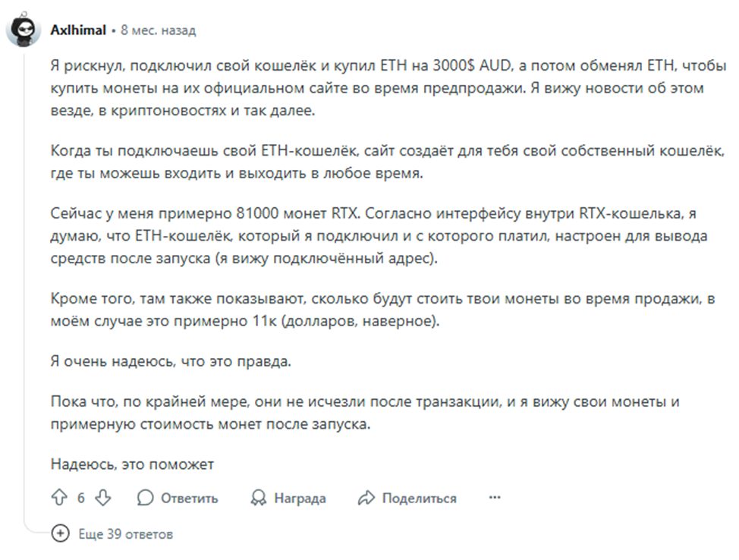The image size is (739, 560).
Task: Click the award ribbon icon
Action: (259, 498)
